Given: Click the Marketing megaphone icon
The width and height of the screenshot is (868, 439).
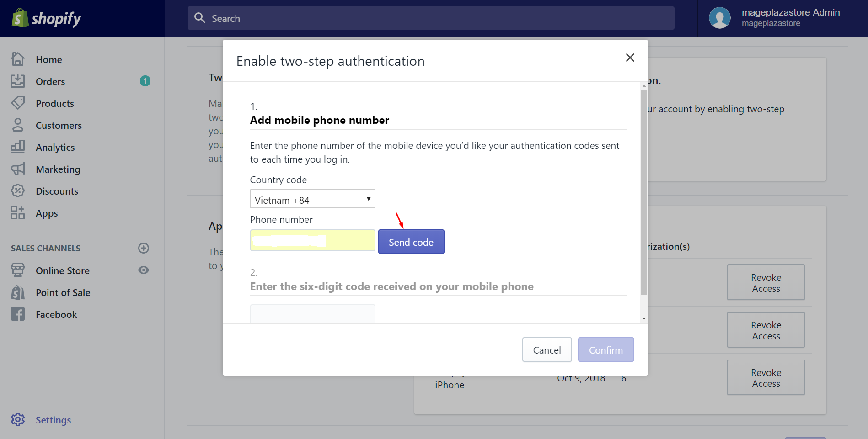Looking at the screenshot, I should coord(18,169).
